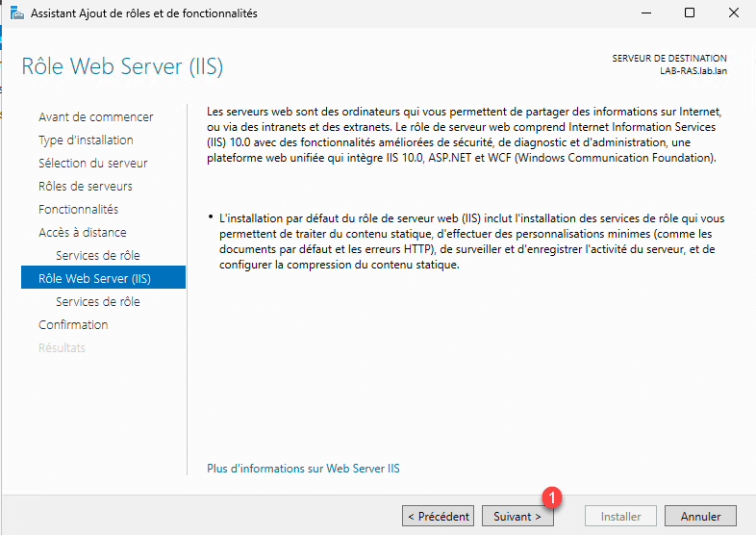This screenshot has width=756, height=535.
Task: Select Rôle Web Server (IIS) in the sidebar
Action: (x=94, y=278)
